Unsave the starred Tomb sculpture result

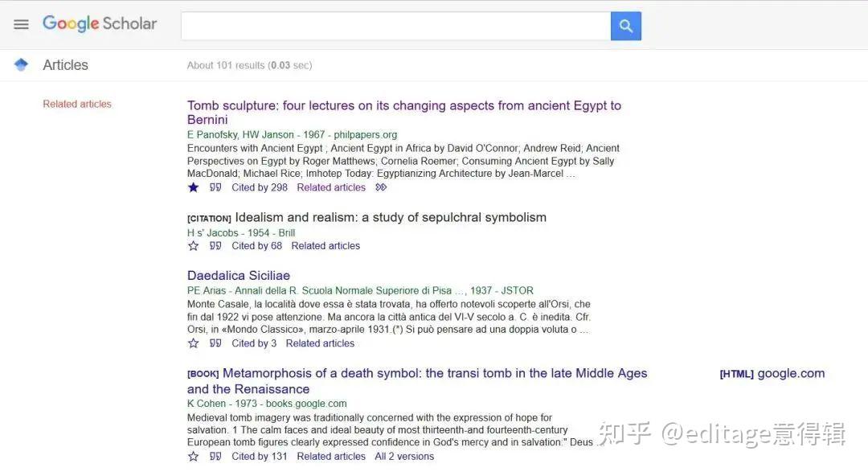tap(193, 187)
